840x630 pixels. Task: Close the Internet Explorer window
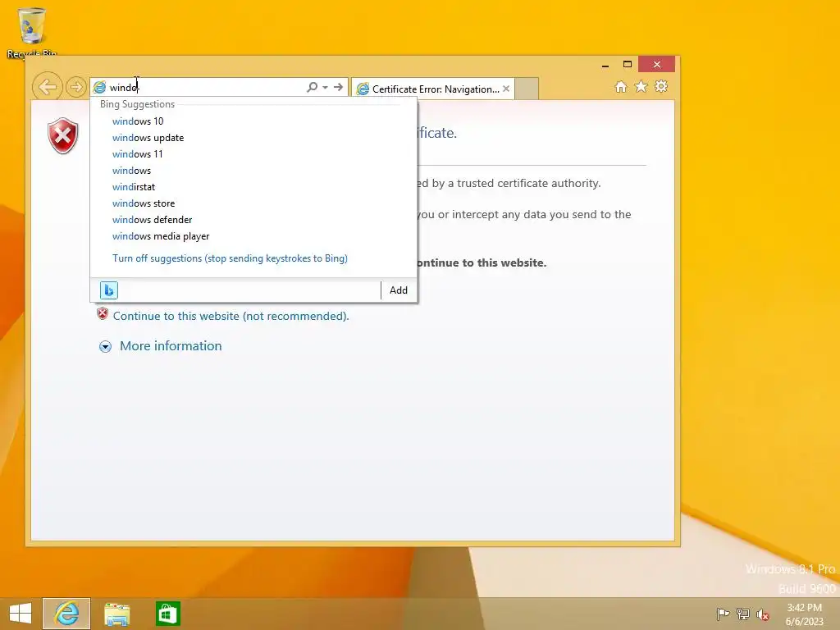click(657, 64)
